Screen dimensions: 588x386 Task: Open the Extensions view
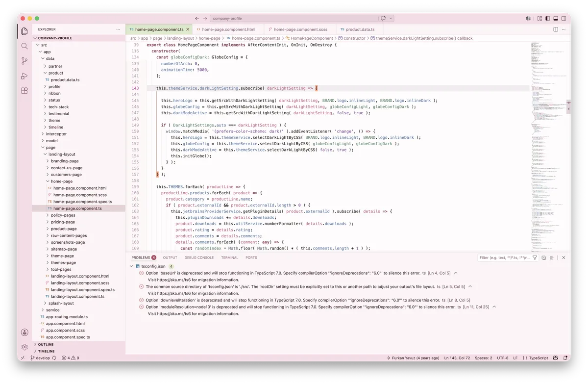point(24,91)
